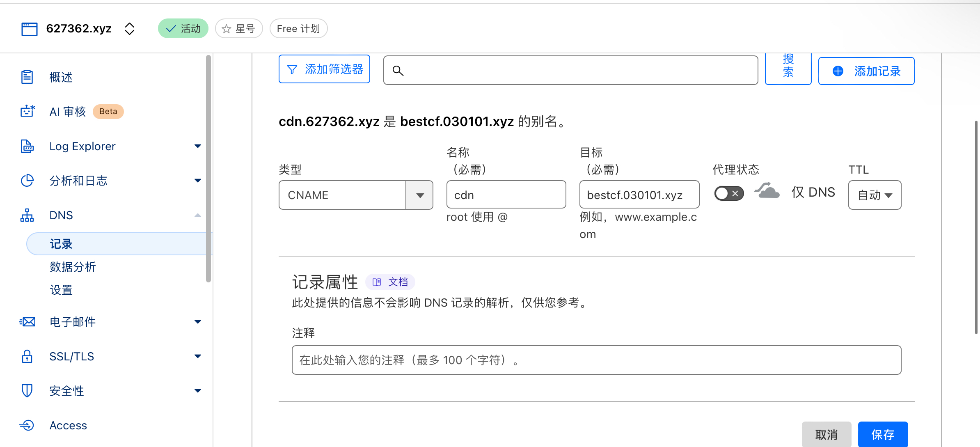This screenshot has width=980, height=447.
Task: Click the sidebar vertical scrollbar
Action: [208, 168]
